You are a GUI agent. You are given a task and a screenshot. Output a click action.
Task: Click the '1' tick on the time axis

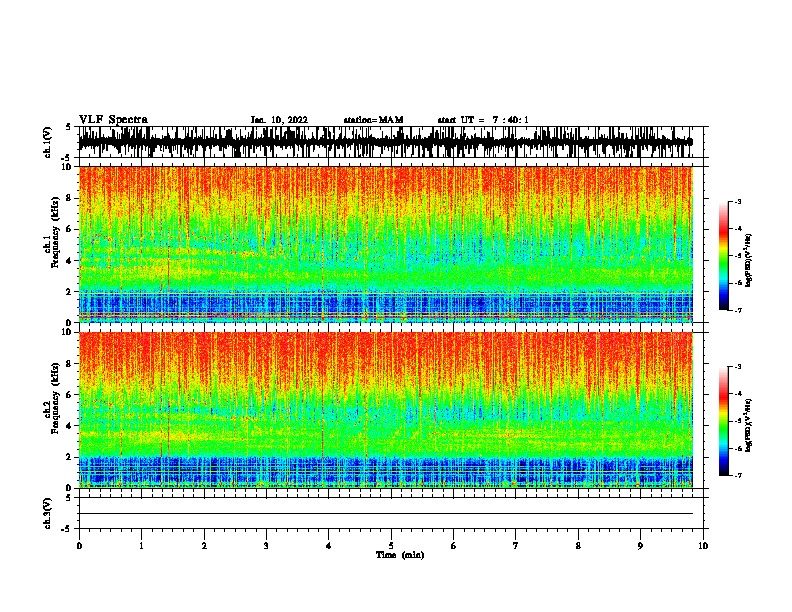141,546
